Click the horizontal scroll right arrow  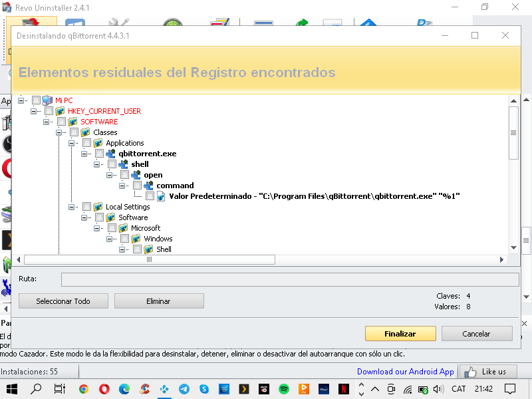[501, 259]
